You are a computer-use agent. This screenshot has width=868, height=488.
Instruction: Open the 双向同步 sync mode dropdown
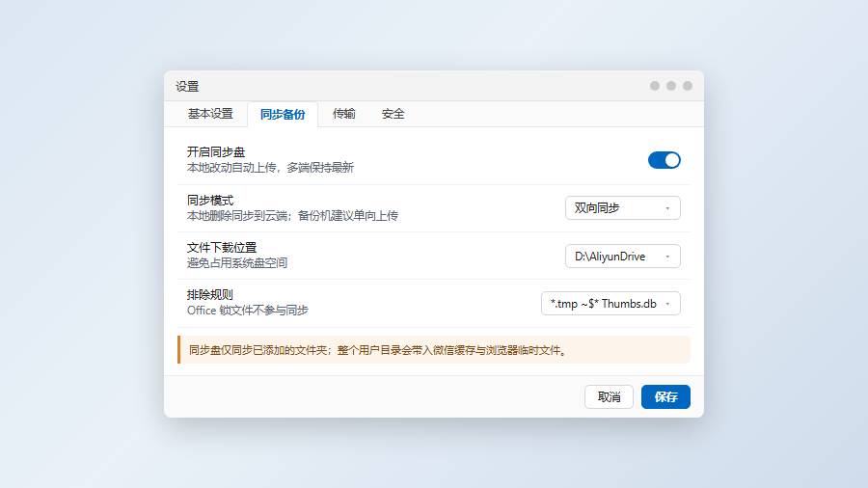coord(622,208)
